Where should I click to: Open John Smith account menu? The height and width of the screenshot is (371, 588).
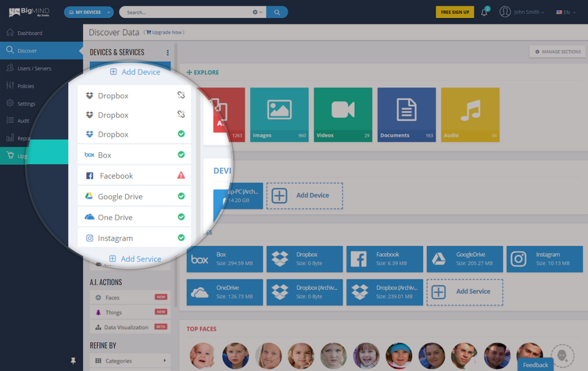tap(521, 12)
